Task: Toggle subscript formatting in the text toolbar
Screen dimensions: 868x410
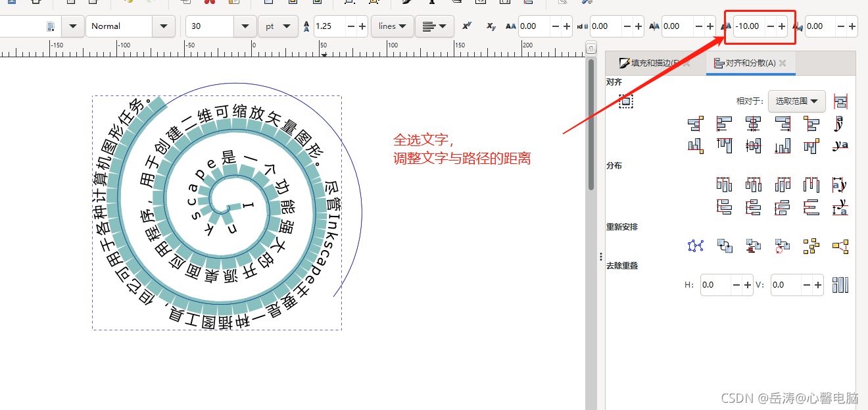Action: pyautogui.click(x=490, y=26)
